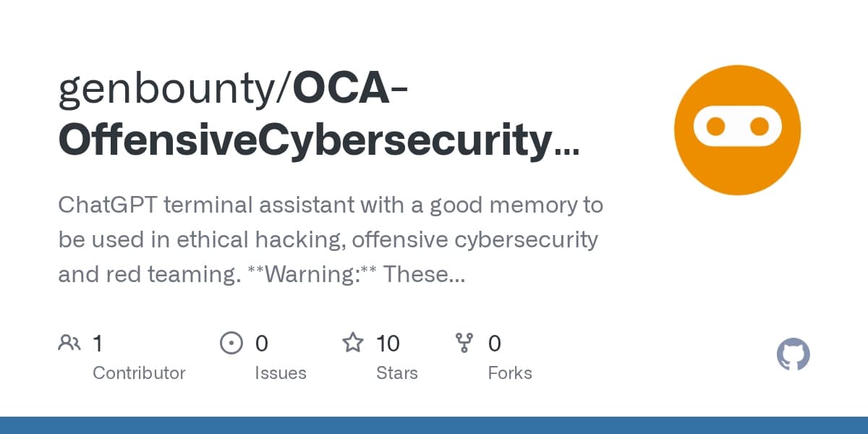
Task: Click the Contributor label
Action: pos(139,373)
